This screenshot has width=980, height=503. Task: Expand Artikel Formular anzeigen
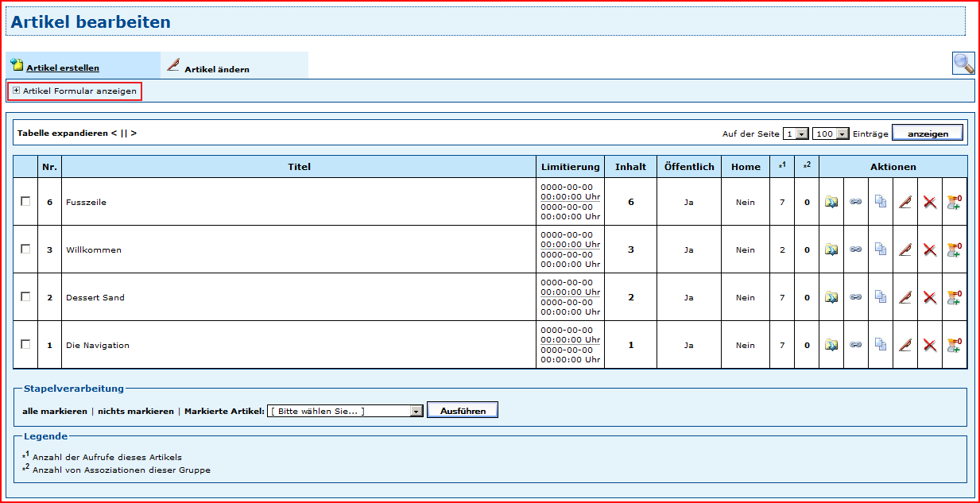click(75, 91)
